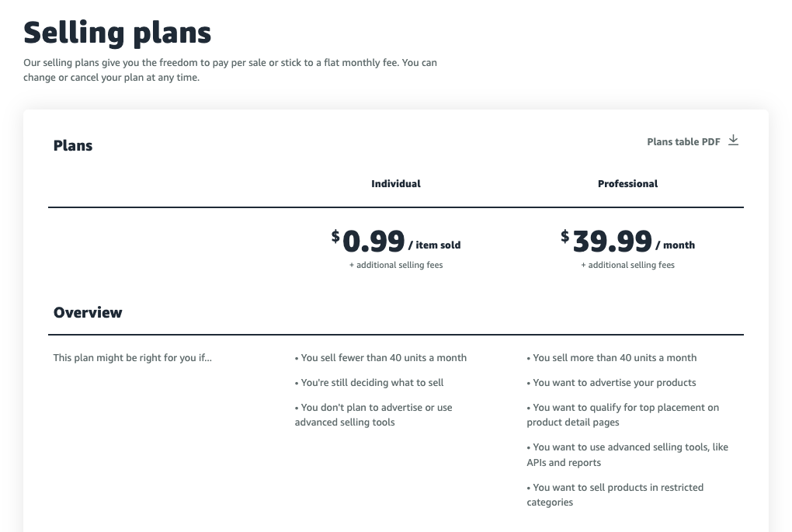The image size is (792, 532).
Task: Click the download arrow icon
Action: click(734, 141)
